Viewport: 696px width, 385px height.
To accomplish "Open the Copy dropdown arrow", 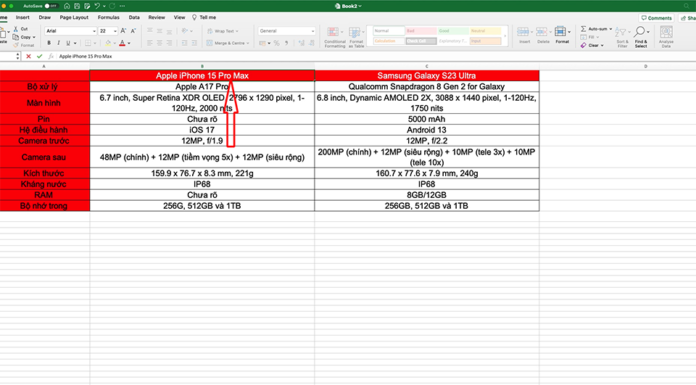I will 34,37.
